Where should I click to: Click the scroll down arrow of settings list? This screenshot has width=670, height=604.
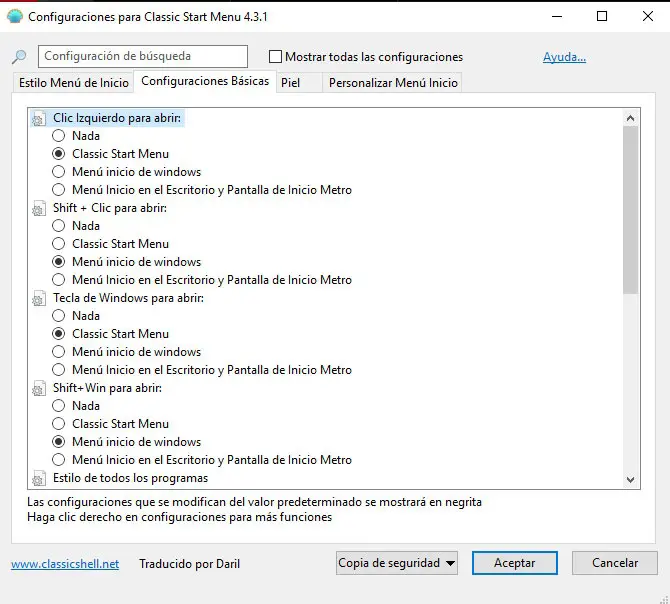pyautogui.click(x=630, y=480)
